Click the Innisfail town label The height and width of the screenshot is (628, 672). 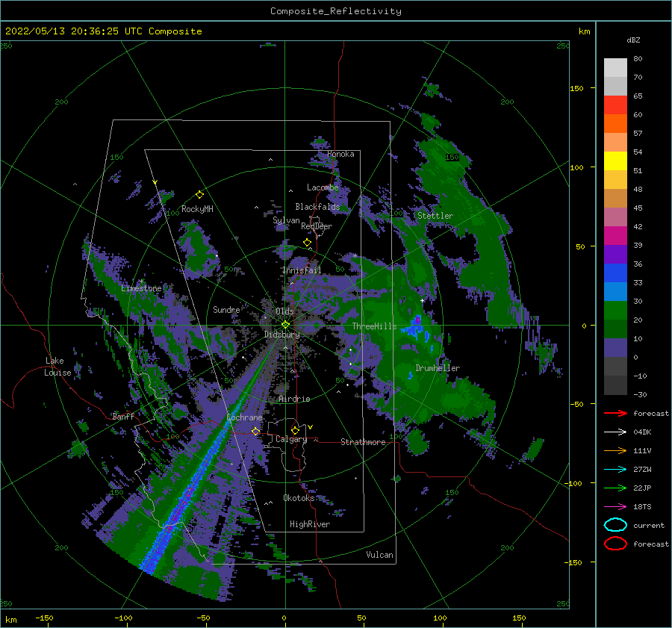302,270
